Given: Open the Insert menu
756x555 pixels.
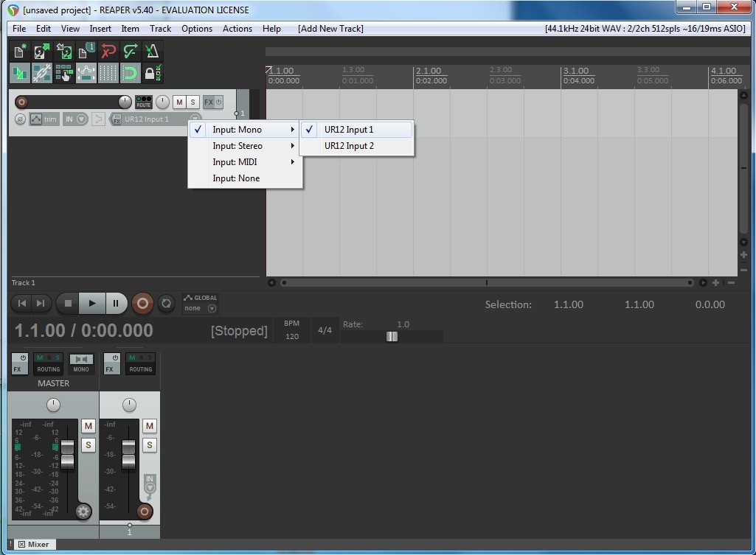Looking at the screenshot, I should pos(100,29).
